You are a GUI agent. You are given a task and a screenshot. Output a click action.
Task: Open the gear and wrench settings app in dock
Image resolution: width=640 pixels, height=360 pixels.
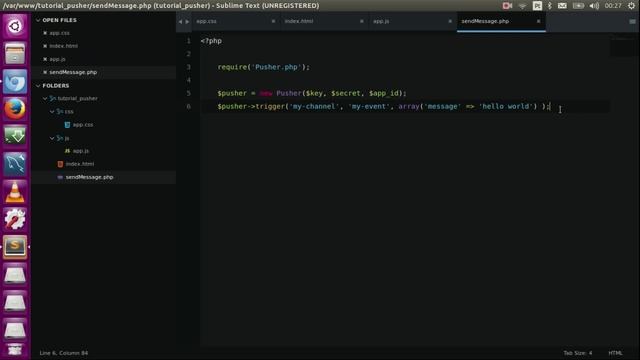pyautogui.click(x=15, y=219)
